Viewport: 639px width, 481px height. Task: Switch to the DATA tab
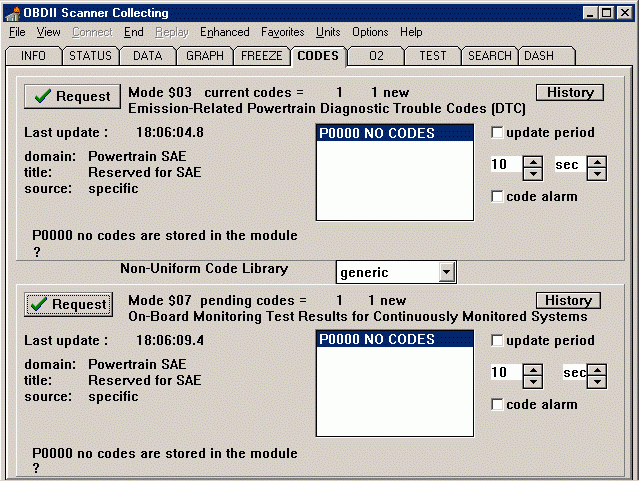[x=148, y=56]
